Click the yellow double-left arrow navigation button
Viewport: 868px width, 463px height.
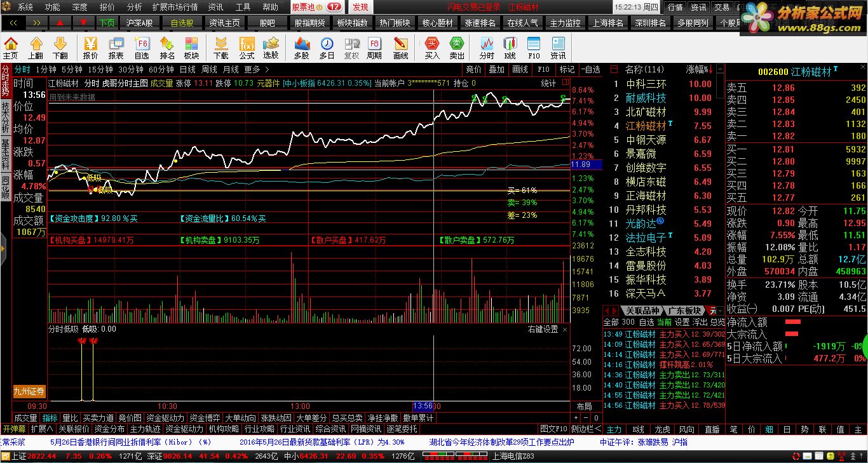[x=13, y=22]
